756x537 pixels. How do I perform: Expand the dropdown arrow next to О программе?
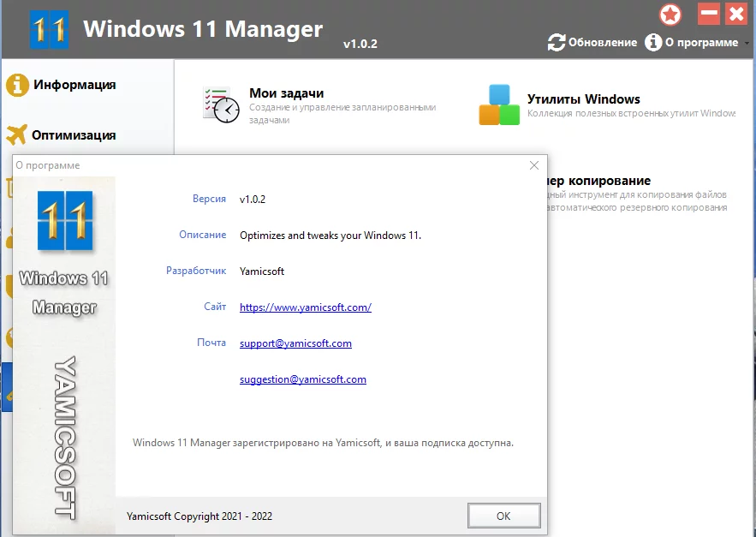[747, 44]
